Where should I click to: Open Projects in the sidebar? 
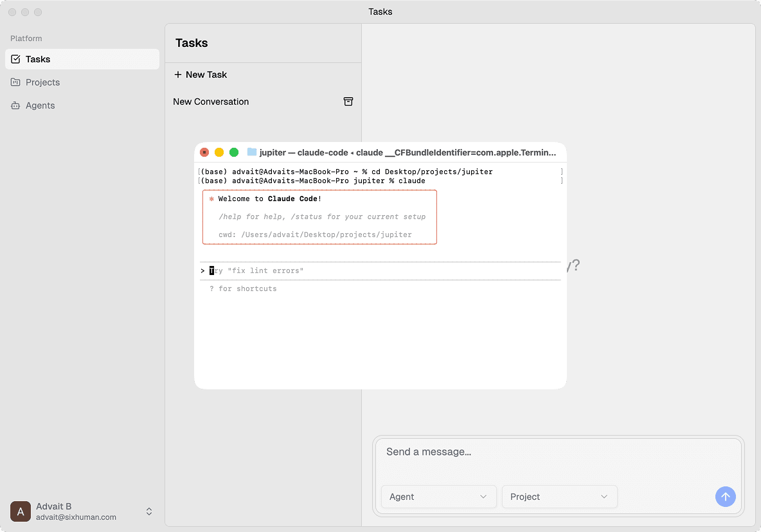(x=82, y=82)
